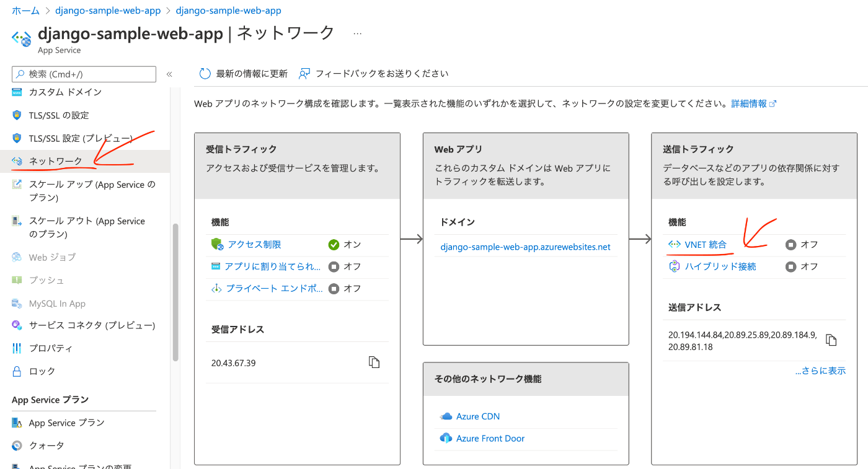
Task: Open アクセス制限 link
Action: coord(254,245)
